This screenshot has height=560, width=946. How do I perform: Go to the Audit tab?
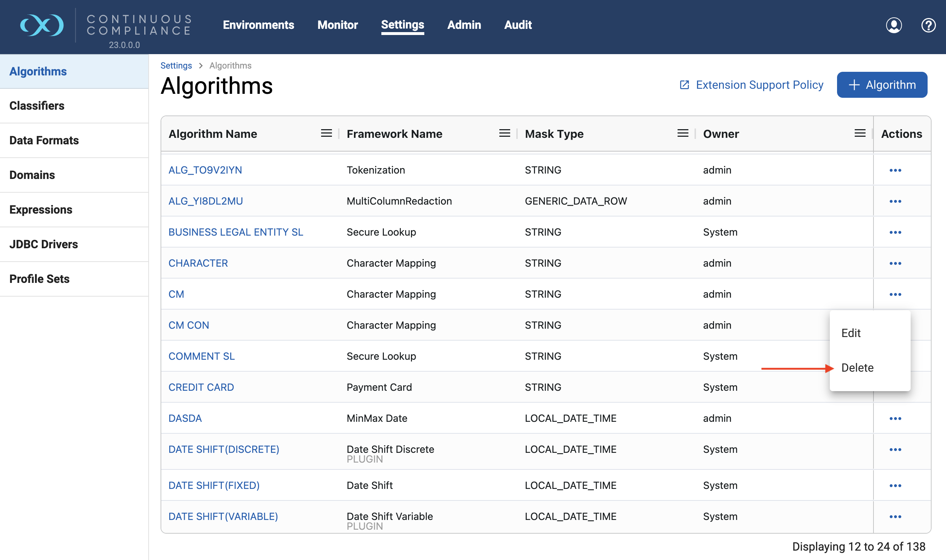(517, 25)
